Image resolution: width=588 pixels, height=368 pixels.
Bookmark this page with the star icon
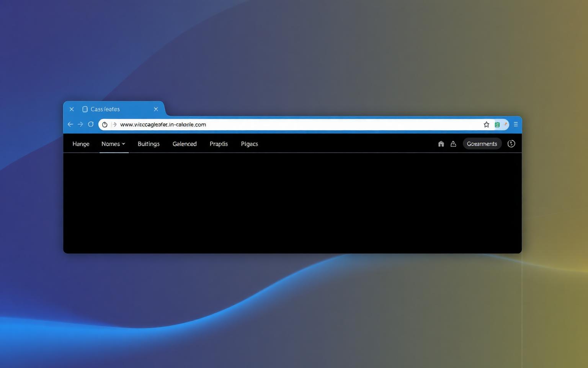tap(486, 125)
